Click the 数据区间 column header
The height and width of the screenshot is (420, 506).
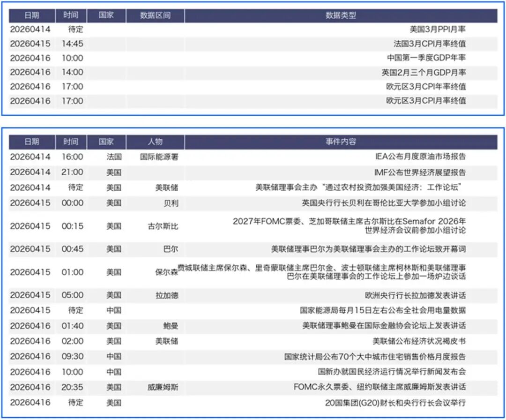tap(155, 15)
